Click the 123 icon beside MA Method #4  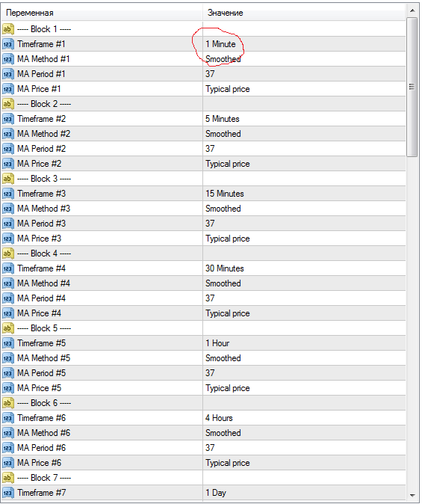point(8,283)
